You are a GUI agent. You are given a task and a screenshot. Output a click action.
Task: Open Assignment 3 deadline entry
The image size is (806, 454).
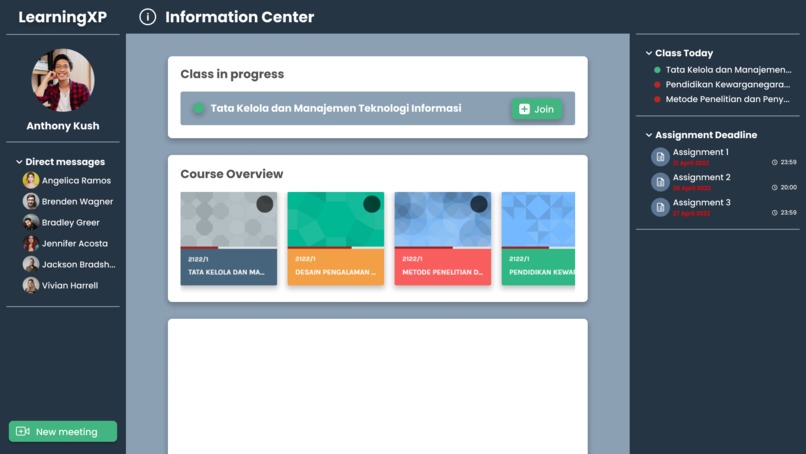724,207
